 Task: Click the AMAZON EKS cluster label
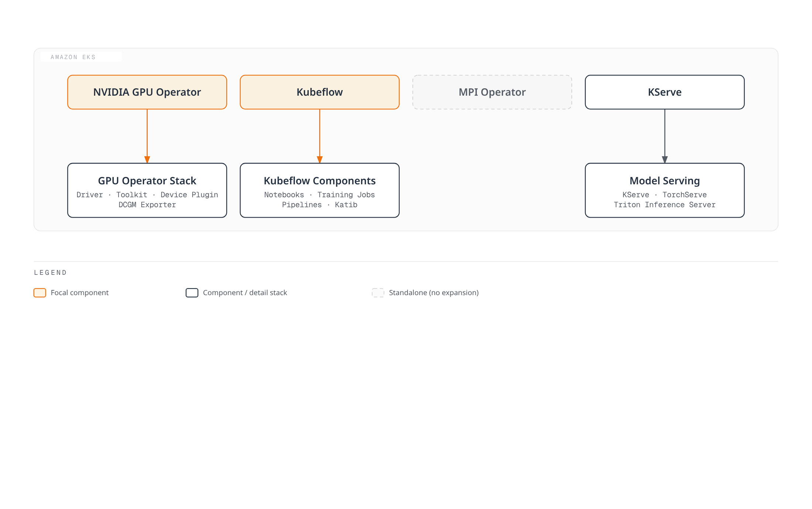(73, 57)
